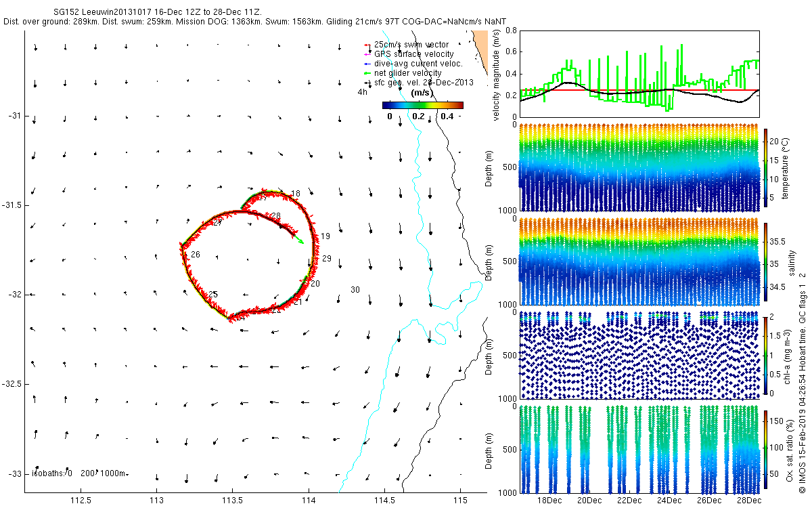Viewport: 812px width, 508px height.
Task: Click the '20Dec' time axis label
Action: pyautogui.click(x=589, y=501)
